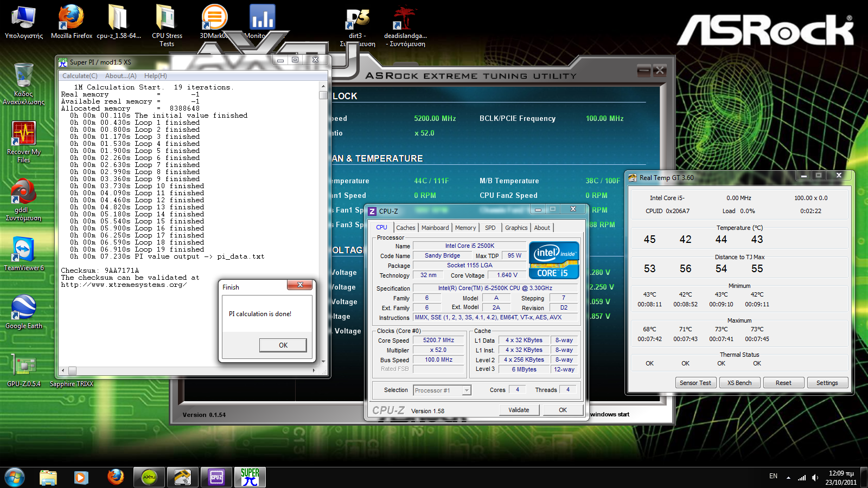
Task: Switch to Super PI taskbar button
Action: pyautogui.click(x=250, y=477)
